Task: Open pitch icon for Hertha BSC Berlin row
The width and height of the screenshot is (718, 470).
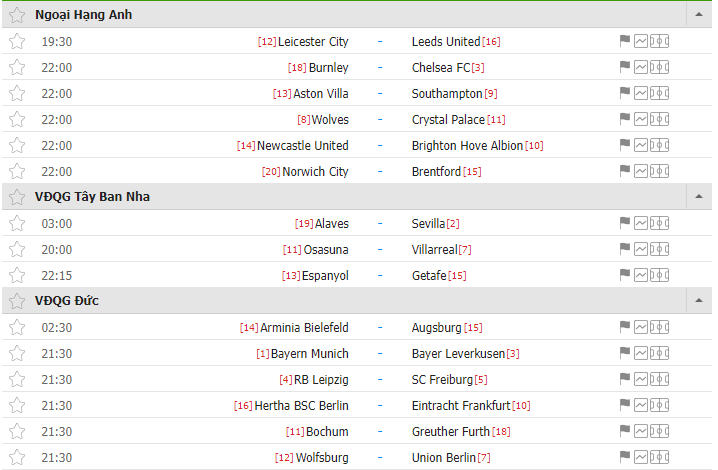Action: (x=659, y=405)
